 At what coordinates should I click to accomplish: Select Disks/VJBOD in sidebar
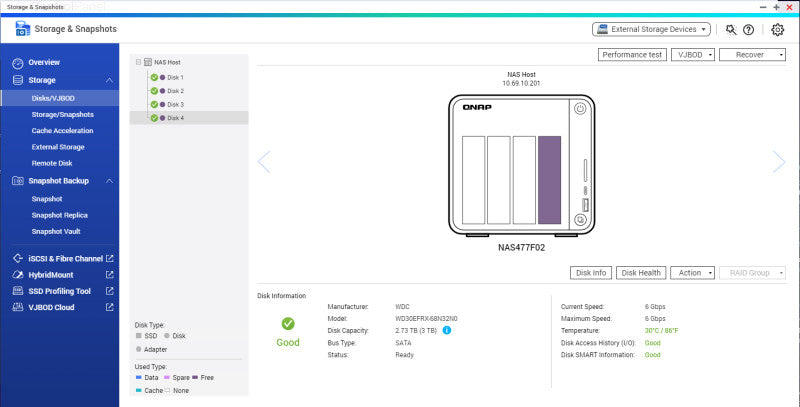(60, 98)
